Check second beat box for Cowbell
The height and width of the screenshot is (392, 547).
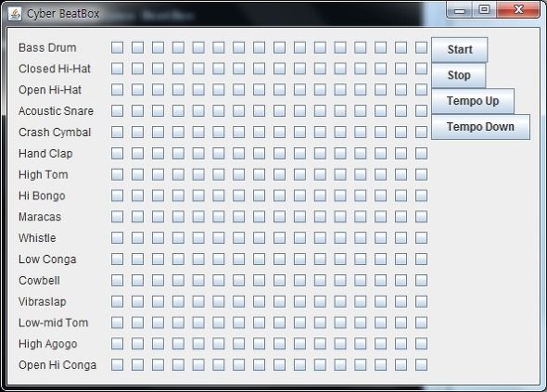click(x=137, y=280)
